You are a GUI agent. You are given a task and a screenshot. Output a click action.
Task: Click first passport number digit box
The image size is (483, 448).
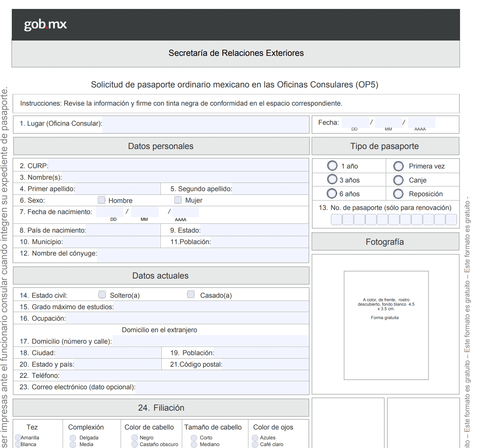coord(336,220)
